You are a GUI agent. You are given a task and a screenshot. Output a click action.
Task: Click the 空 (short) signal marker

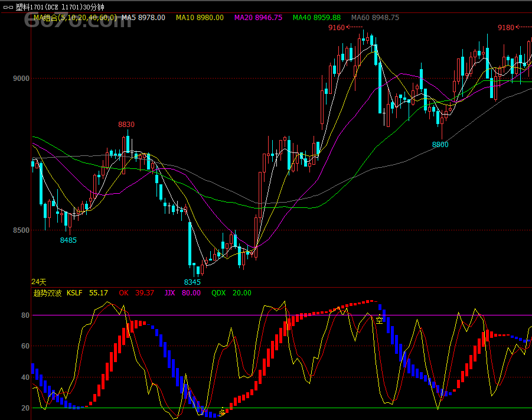379,320
